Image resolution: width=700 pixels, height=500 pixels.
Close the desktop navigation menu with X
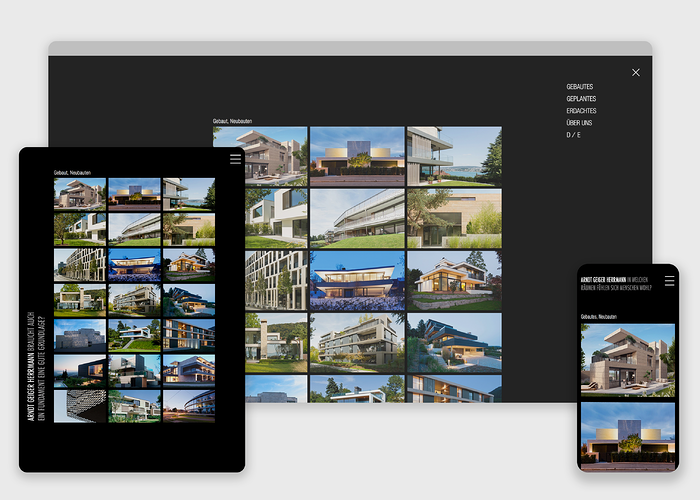coord(635,72)
